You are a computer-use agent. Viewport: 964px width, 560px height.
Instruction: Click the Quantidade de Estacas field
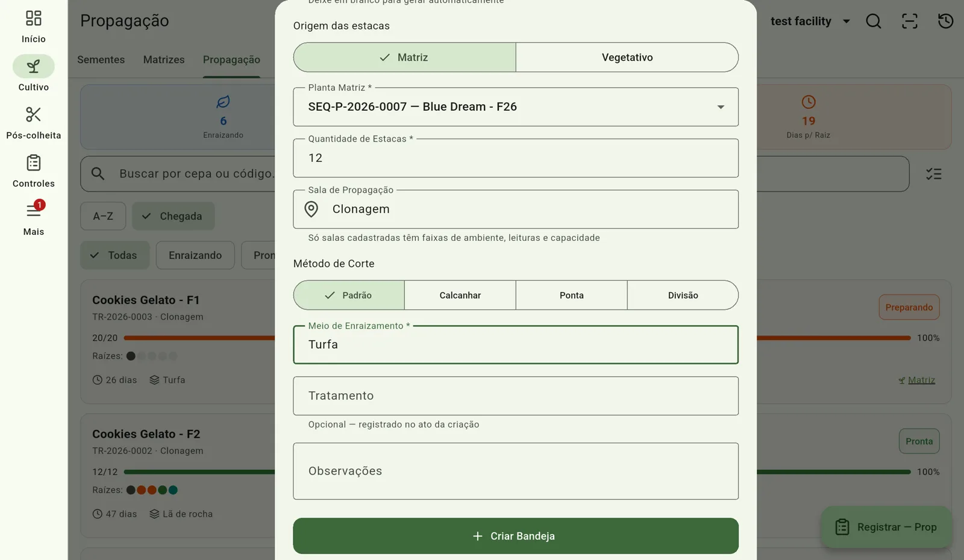pyautogui.click(x=516, y=158)
